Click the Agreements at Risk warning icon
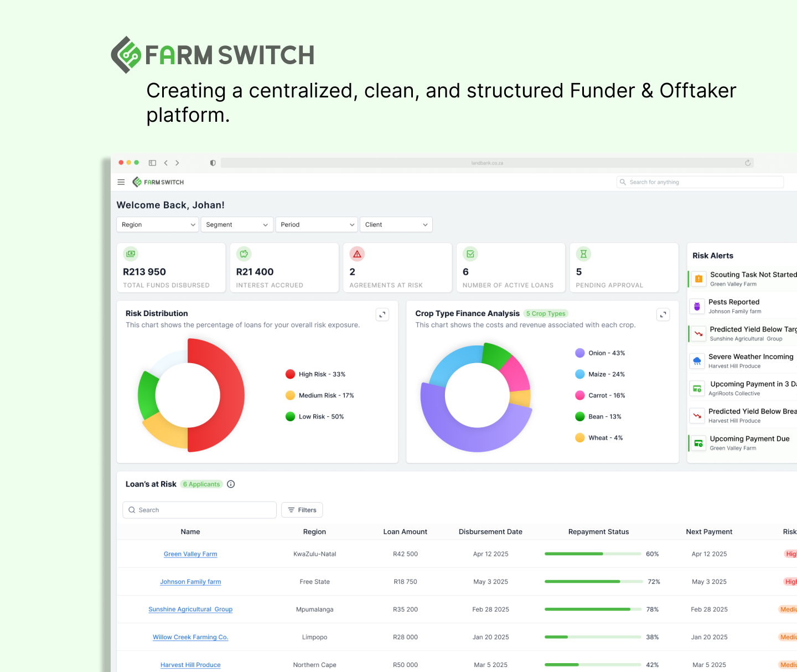Screen dimensions: 797x672 [x=357, y=254]
